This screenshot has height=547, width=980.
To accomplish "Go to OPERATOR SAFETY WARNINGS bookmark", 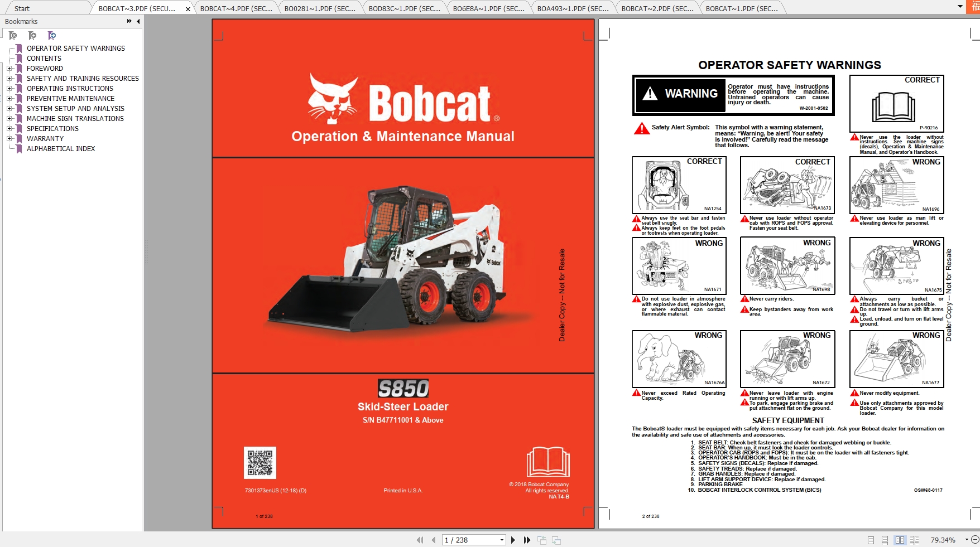I will pyautogui.click(x=76, y=48).
